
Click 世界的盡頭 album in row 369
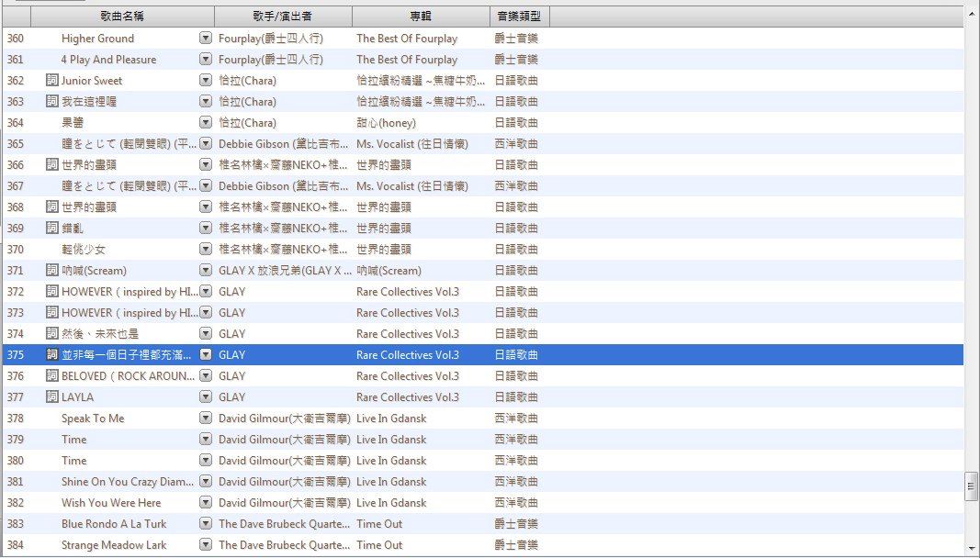coord(384,229)
